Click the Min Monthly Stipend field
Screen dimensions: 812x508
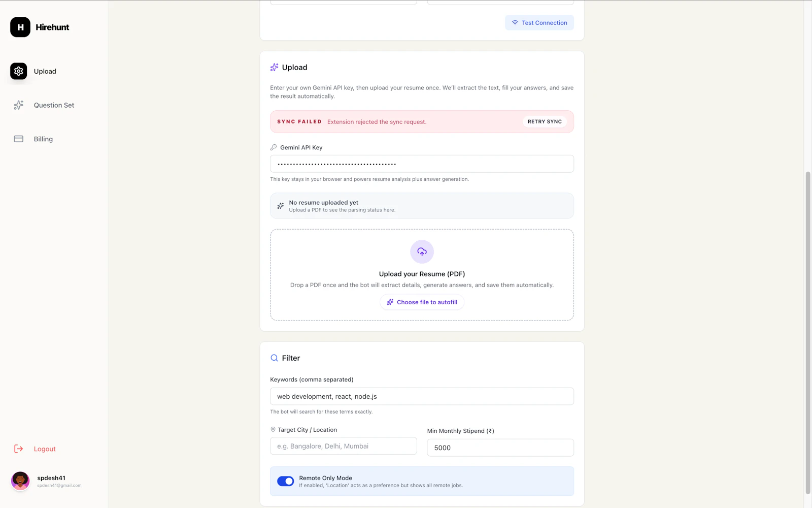click(x=500, y=448)
